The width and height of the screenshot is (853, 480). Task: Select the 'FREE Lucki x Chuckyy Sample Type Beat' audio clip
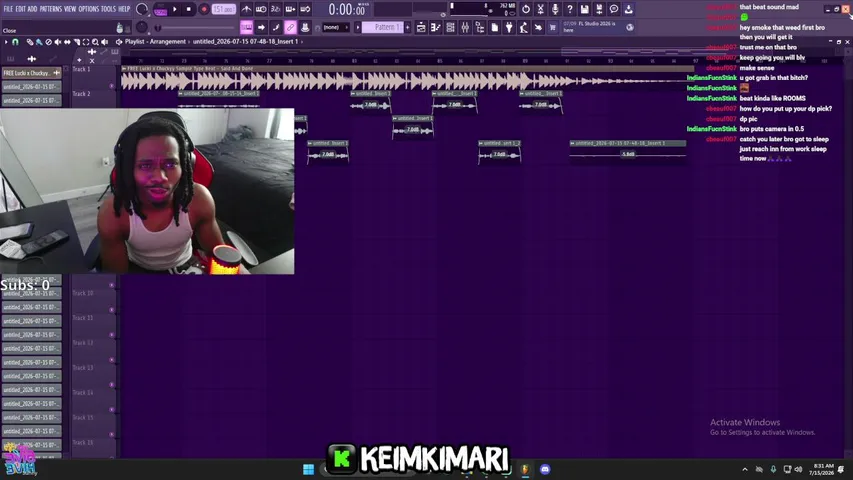click(x=407, y=78)
